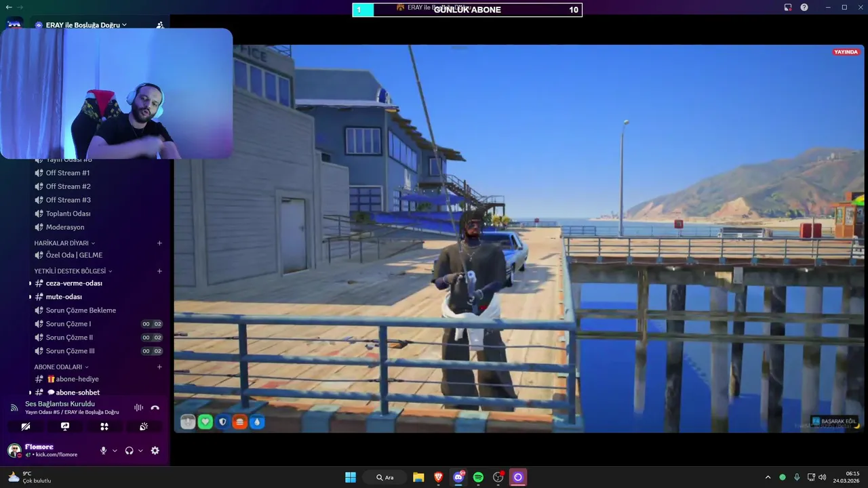Viewport: 868px width, 488px height.
Task: Toggle the noise suppression waveform icon
Action: [138, 407]
